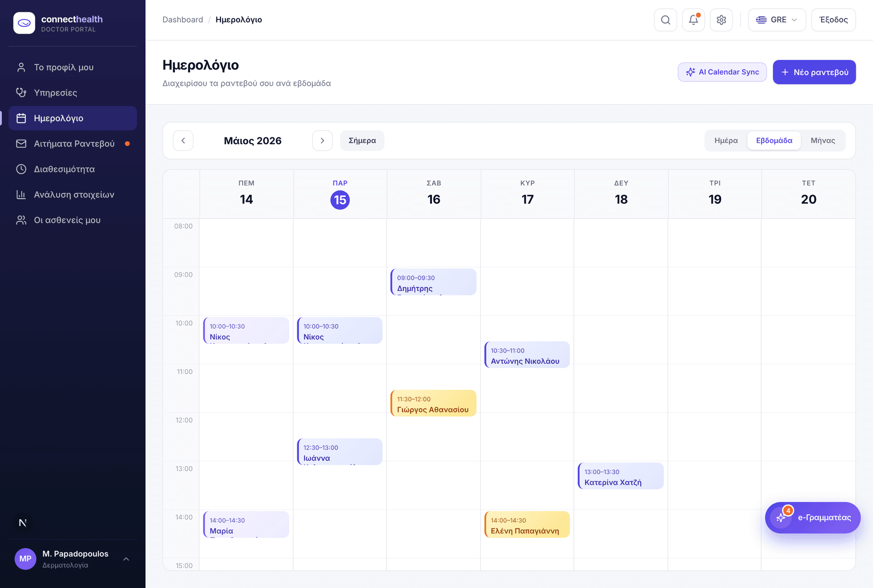Screen dimensions: 873x588
Task: Open Ελένη Παπαγιάννη appointment
Action: [527, 525]
